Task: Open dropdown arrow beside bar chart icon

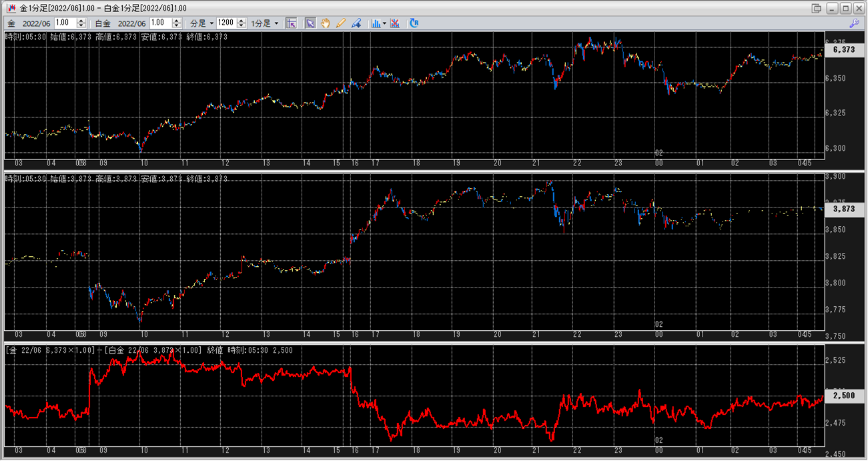Action: coord(384,23)
